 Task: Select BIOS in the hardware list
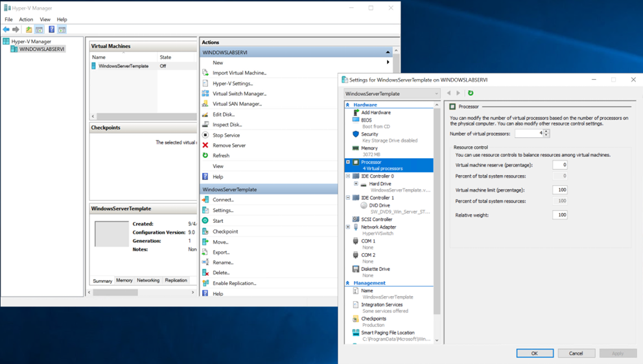(366, 120)
